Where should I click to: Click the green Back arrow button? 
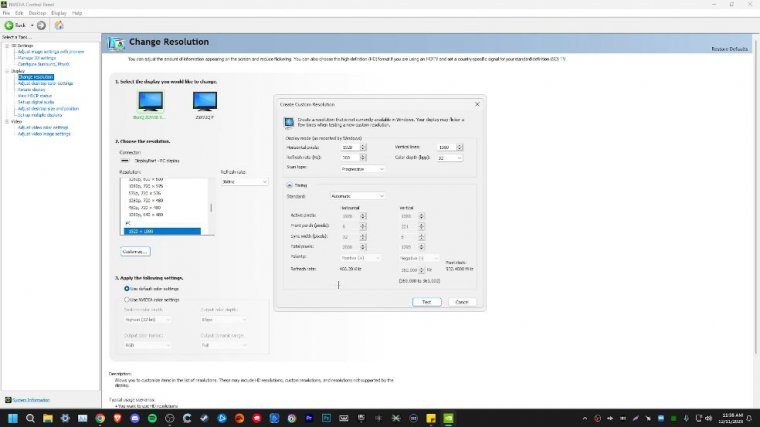point(8,25)
